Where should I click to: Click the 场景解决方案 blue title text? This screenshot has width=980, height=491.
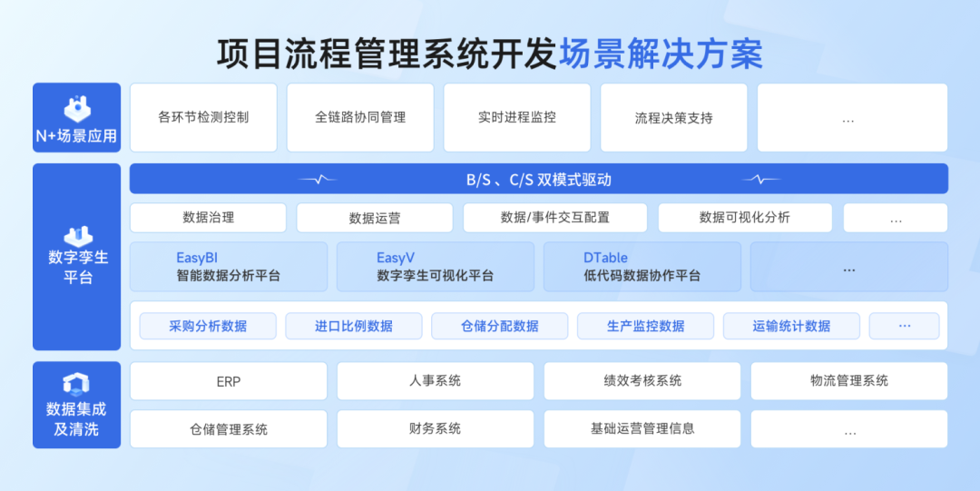(661, 54)
